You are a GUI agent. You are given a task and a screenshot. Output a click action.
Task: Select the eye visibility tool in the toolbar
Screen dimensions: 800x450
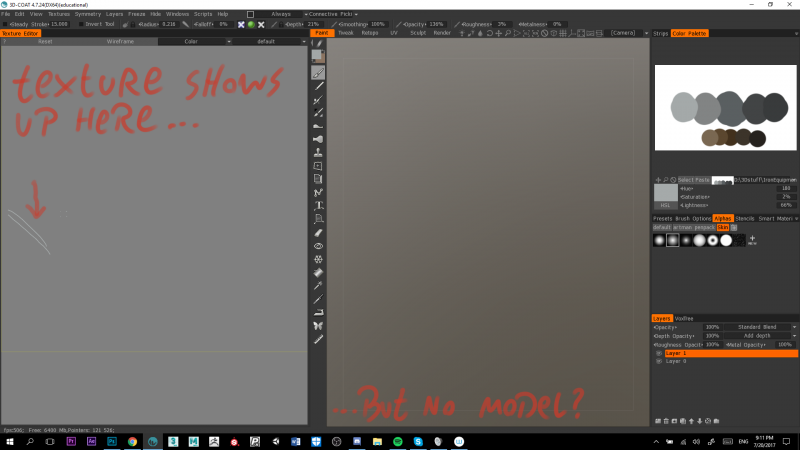click(x=318, y=245)
